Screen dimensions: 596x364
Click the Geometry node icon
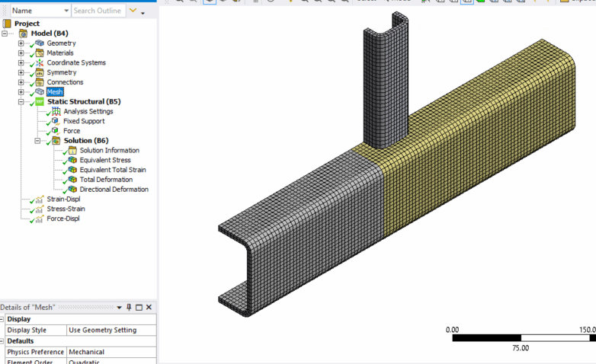[x=40, y=43]
